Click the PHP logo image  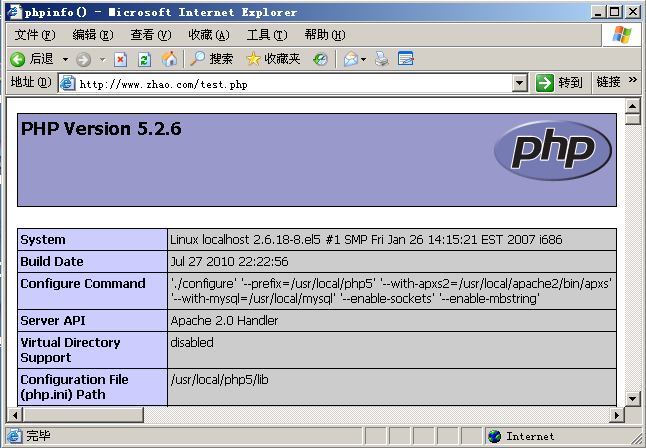point(552,150)
